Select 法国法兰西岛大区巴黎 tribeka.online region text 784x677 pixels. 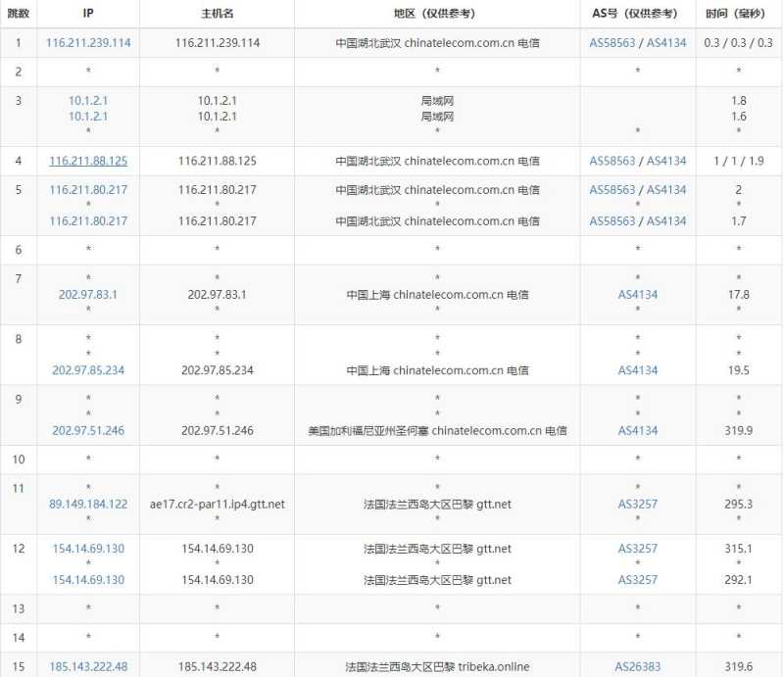(x=437, y=666)
